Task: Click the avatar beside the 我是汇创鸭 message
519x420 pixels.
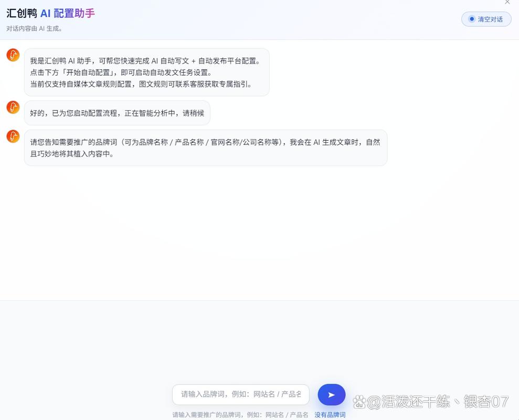Action: point(13,55)
